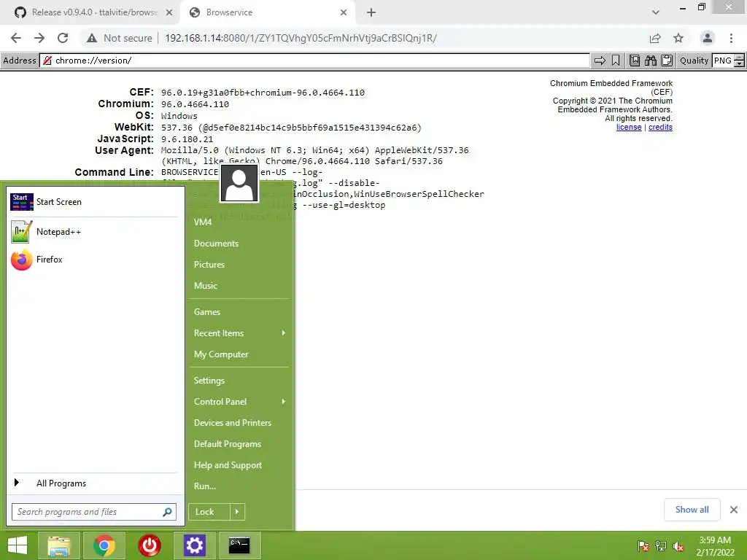Viewport: 747px width, 560px height.
Task: Click the PNG quality spinner down arrow
Action: click(739, 64)
